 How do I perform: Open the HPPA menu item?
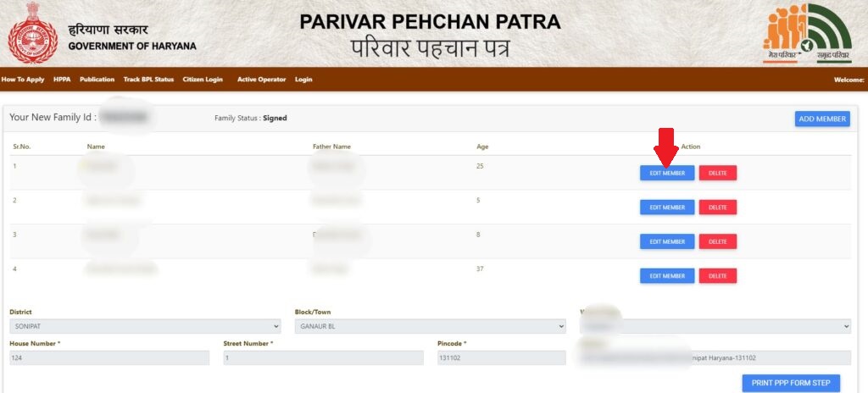(x=62, y=79)
